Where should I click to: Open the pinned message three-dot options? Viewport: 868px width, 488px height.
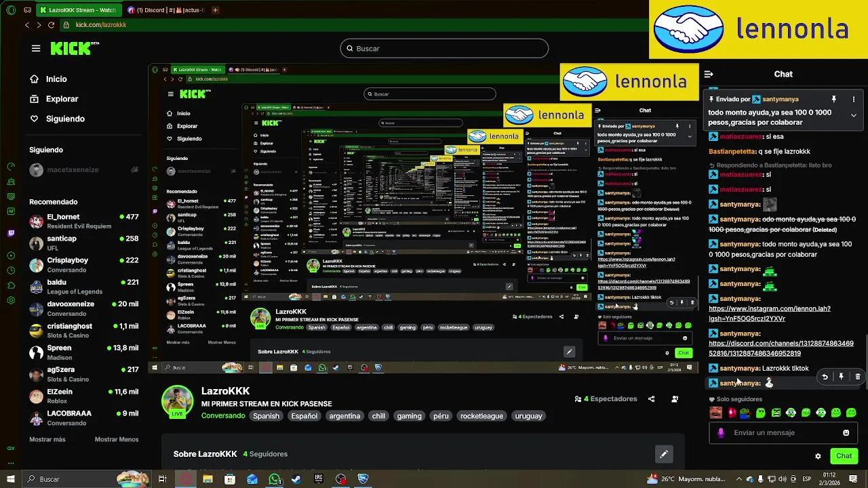coord(854,99)
